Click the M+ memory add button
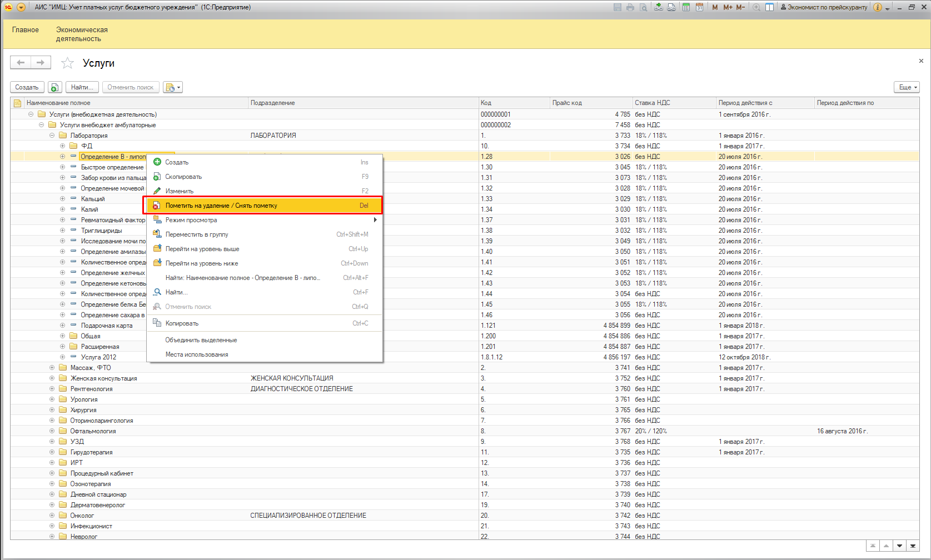The image size is (931, 560). (728, 7)
